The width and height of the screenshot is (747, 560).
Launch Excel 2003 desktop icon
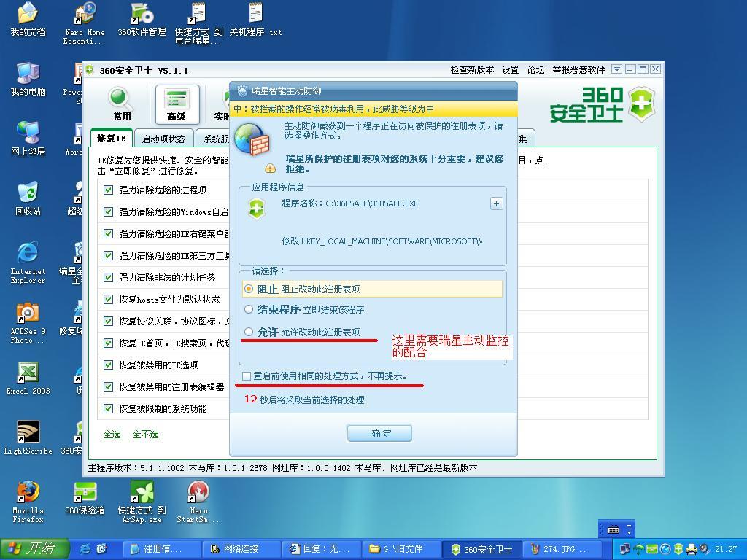pos(28,378)
